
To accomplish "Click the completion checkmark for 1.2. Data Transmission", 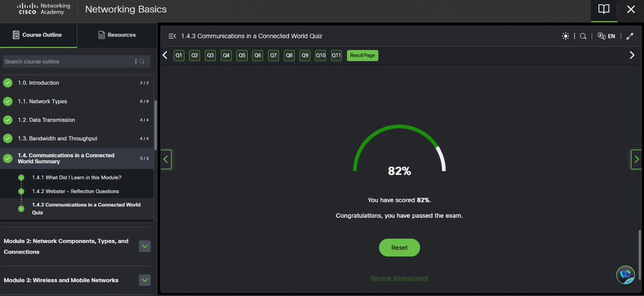I will point(8,120).
